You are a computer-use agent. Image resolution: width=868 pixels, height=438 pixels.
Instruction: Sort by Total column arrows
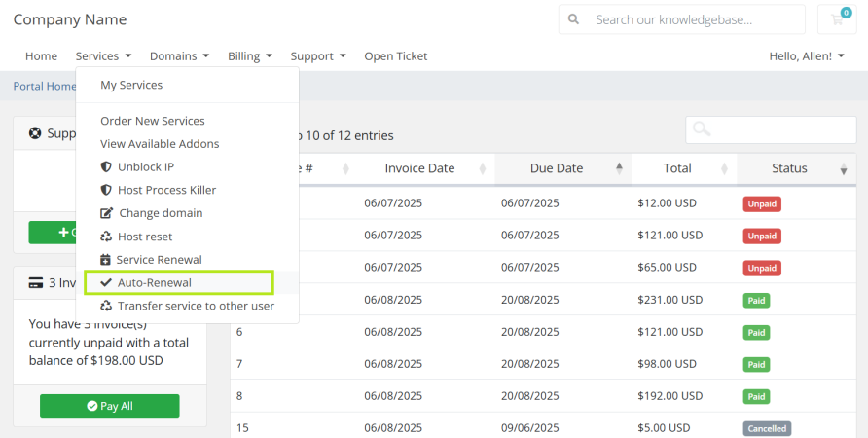click(724, 168)
